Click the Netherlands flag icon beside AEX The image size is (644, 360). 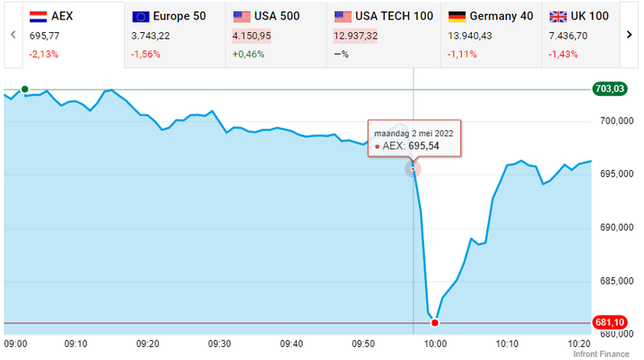[x=38, y=16]
